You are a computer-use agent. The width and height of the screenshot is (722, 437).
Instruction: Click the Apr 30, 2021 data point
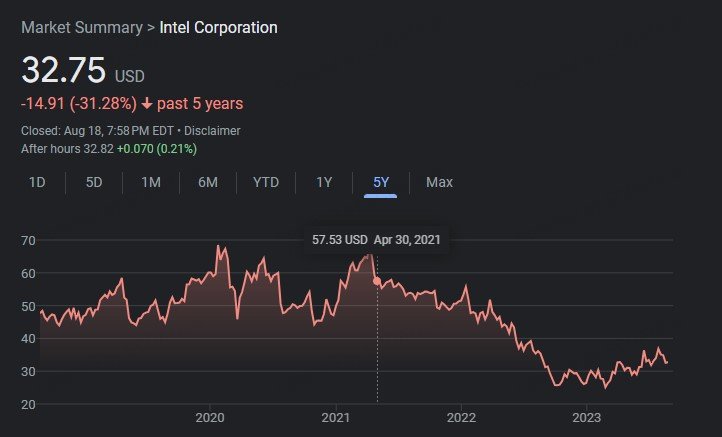(377, 282)
